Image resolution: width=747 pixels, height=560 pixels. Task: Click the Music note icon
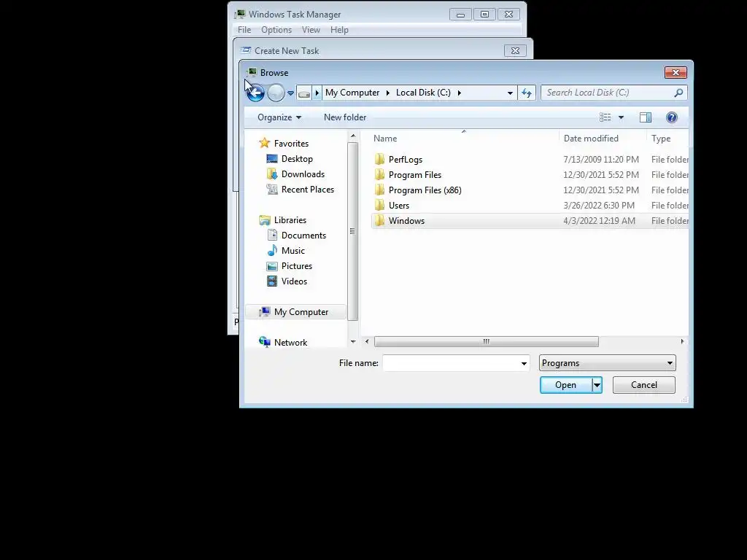(x=272, y=251)
